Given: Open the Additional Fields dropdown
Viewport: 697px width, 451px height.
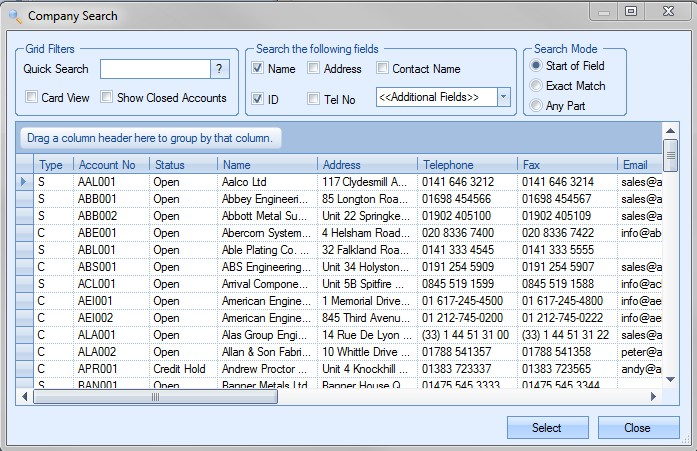Looking at the screenshot, I should (x=503, y=97).
